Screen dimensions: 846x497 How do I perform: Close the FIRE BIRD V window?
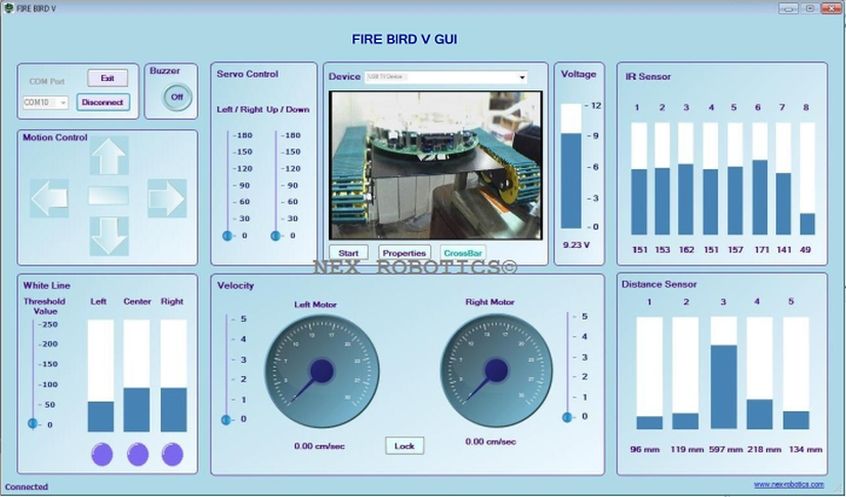tap(831, 8)
